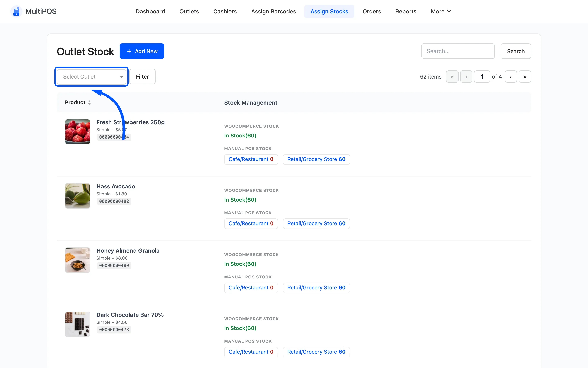Open Fresh Strawberries product thumbnail
Screen dimensions: 588x368
point(77,131)
